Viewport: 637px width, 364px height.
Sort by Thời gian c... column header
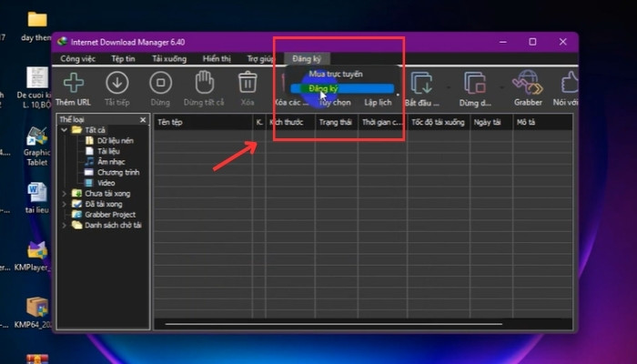pyautogui.click(x=382, y=122)
